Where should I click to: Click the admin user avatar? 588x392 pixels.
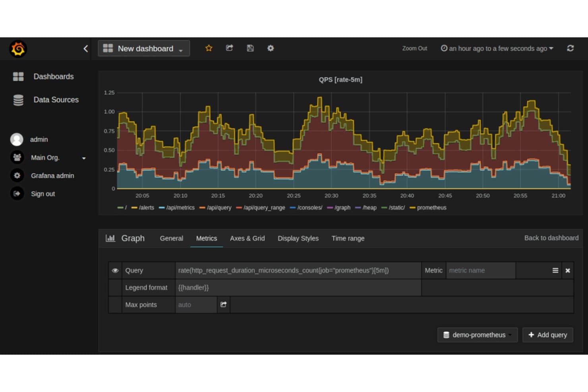(17, 139)
